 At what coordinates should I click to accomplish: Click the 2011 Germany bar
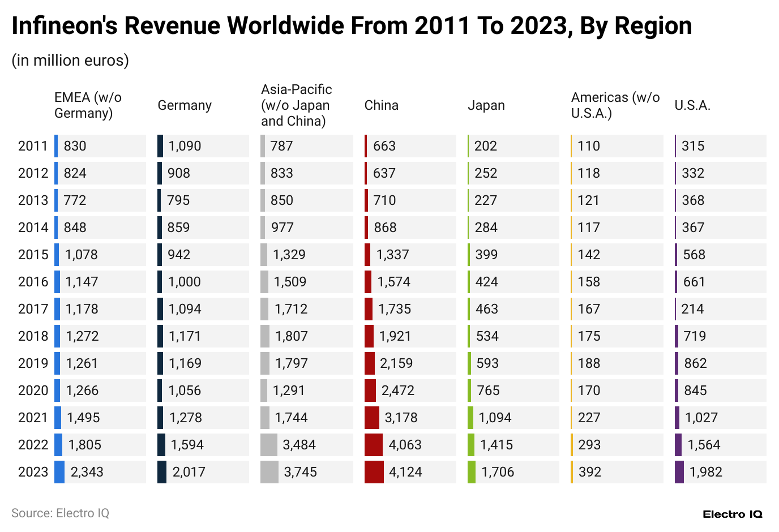click(160, 145)
